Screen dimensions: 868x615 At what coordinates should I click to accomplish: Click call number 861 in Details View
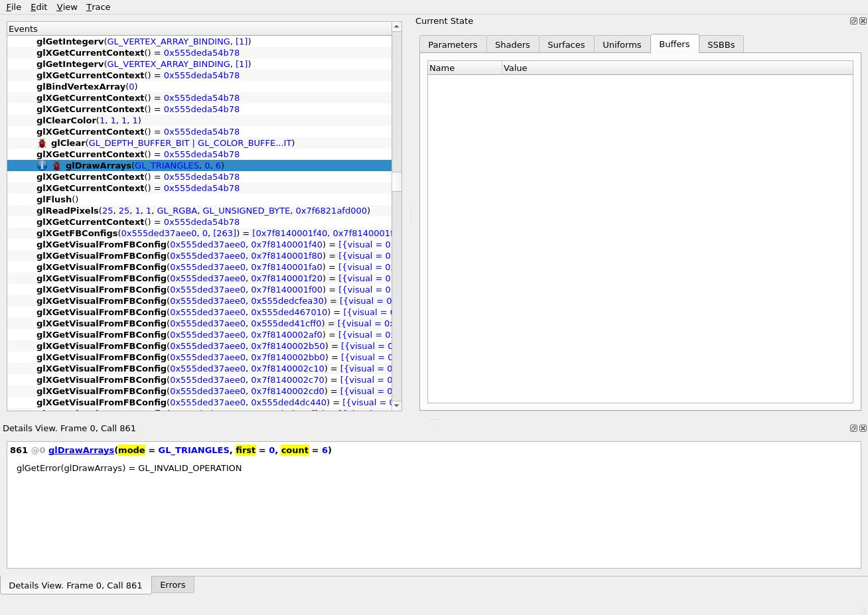pos(19,450)
